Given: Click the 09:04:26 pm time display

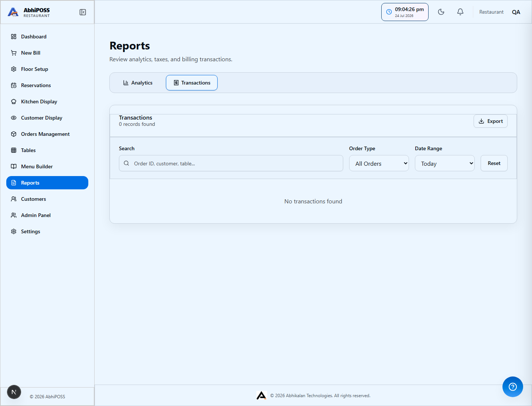Looking at the screenshot, I should pyautogui.click(x=409, y=9).
